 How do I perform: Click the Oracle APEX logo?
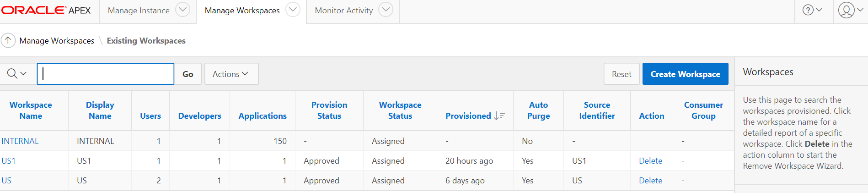46,11
